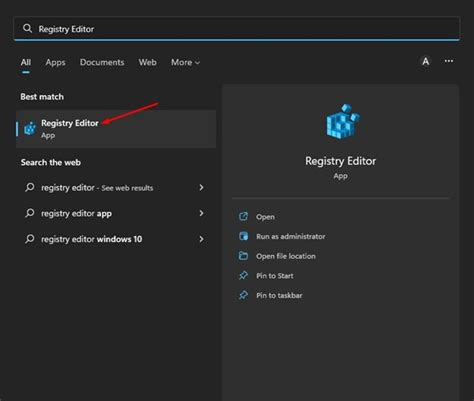This screenshot has width=474, height=401.
Task: Open the three-dot options menu
Action: (x=449, y=61)
